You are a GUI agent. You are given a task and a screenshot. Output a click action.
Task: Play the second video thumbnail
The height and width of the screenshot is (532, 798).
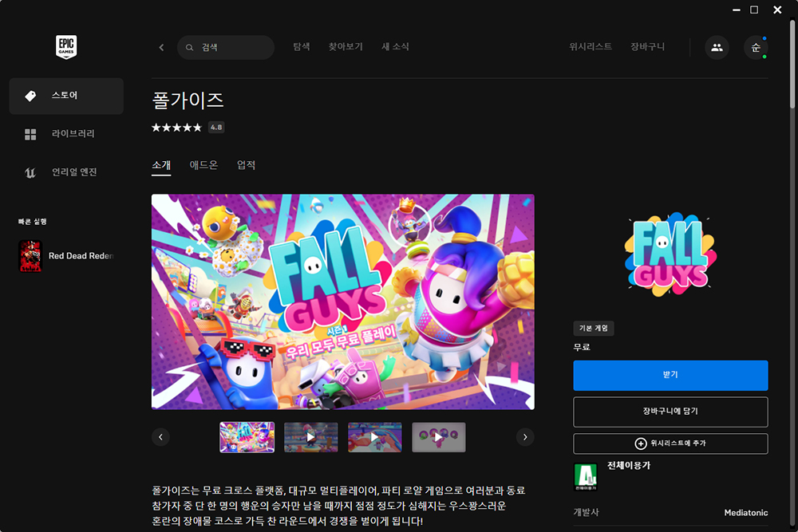coord(311,437)
